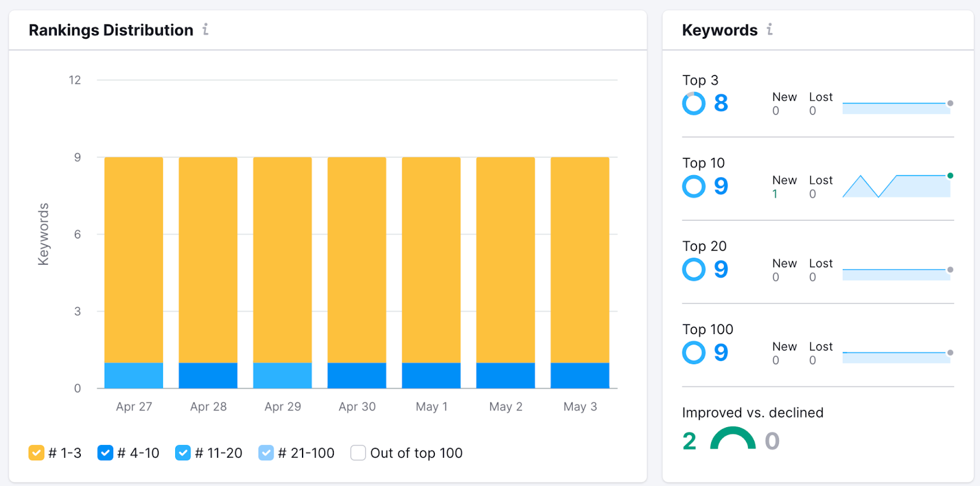980x486 pixels.
Task: Click the Apr 29 x-axis label
Action: [282, 406]
